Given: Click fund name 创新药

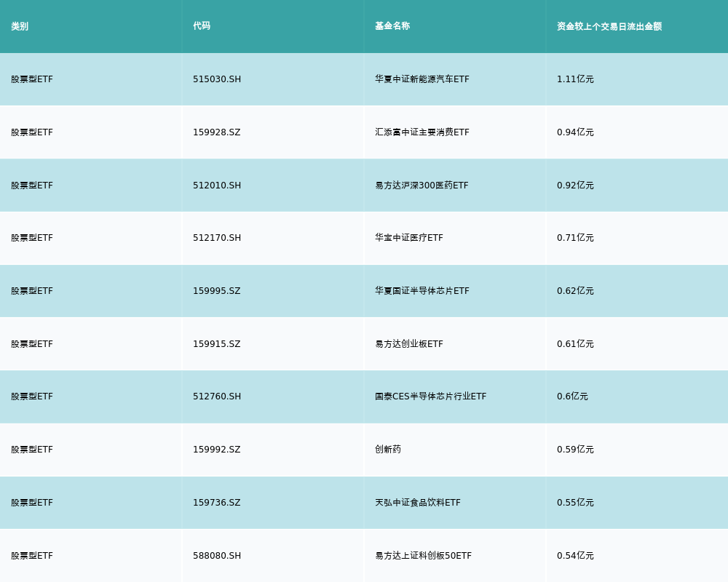Looking at the screenshot, I should (x=388, y=450).
